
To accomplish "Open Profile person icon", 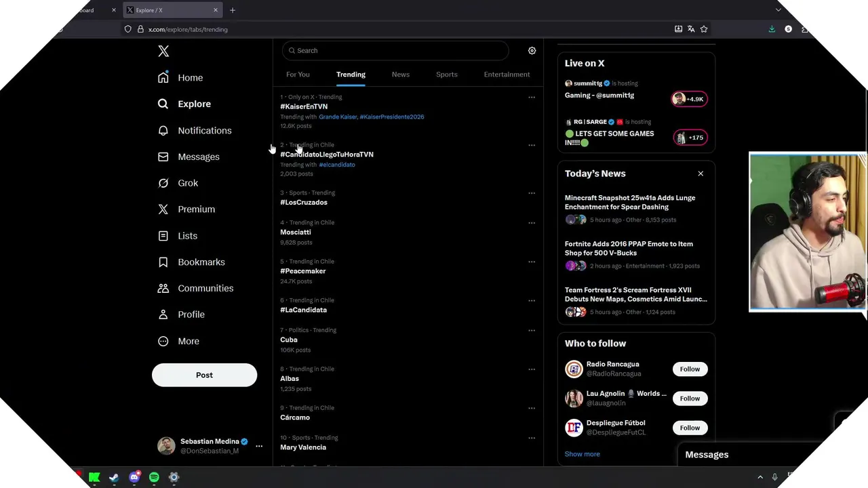I will pos(163,314).
